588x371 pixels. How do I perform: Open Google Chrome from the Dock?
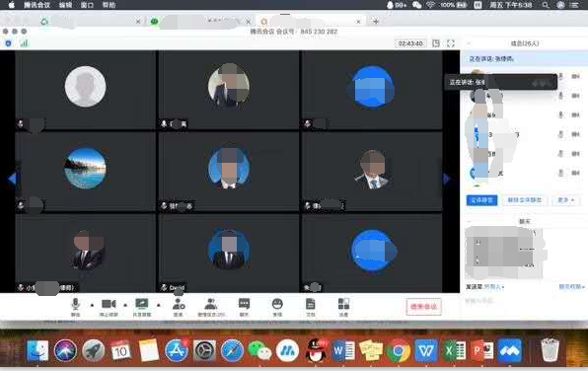399,350
